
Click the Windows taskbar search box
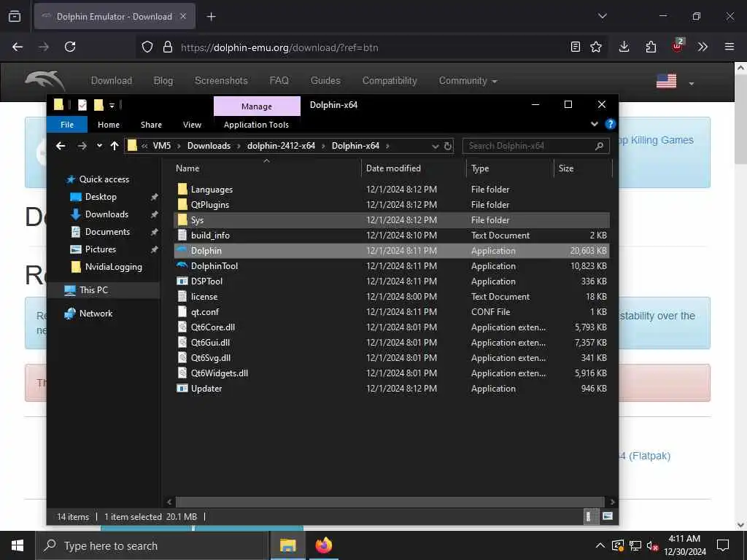(152, 545)
